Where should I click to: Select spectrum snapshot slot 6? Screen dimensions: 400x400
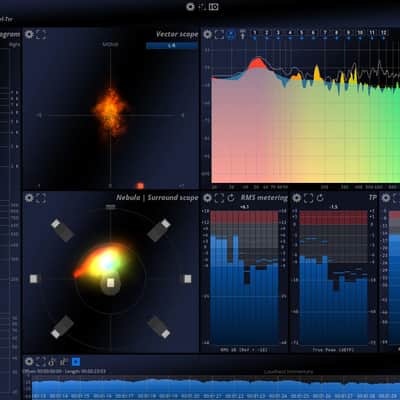(313, 34)
